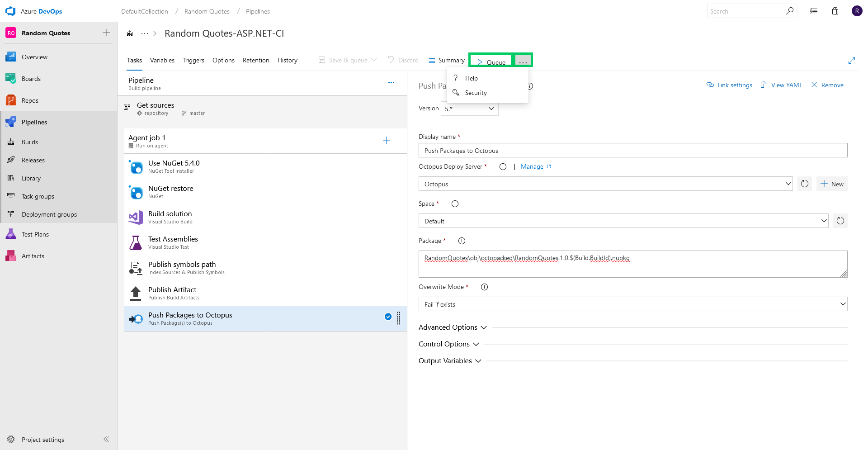
Task: Click Link settings
Action: tap(729, 85)
